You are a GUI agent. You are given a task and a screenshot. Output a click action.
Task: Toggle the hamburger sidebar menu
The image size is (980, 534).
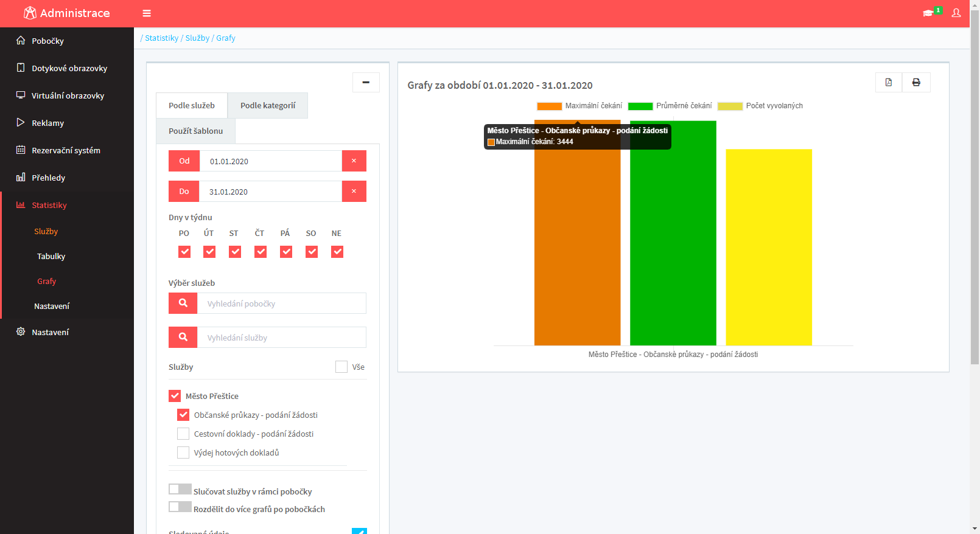pos(147,13)
